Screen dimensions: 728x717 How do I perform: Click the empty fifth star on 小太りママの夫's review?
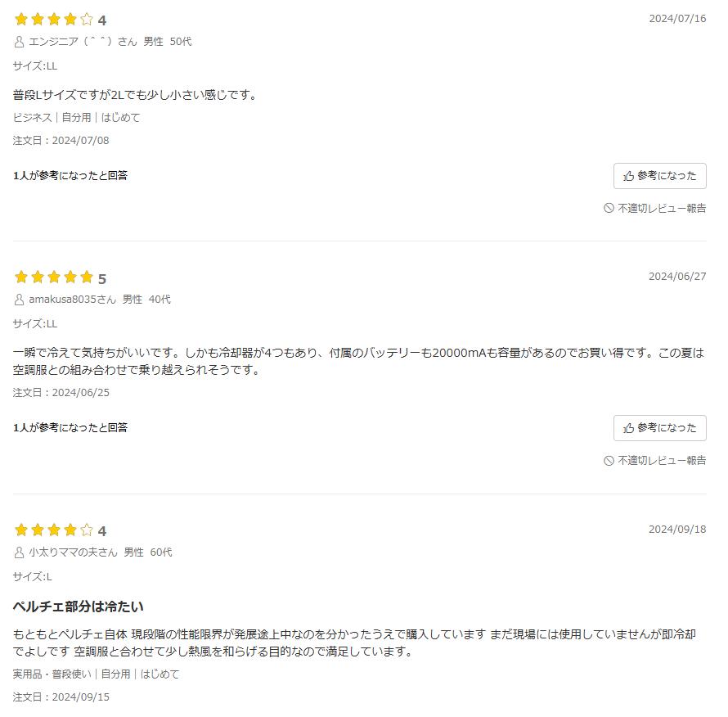tap(87, 530)
